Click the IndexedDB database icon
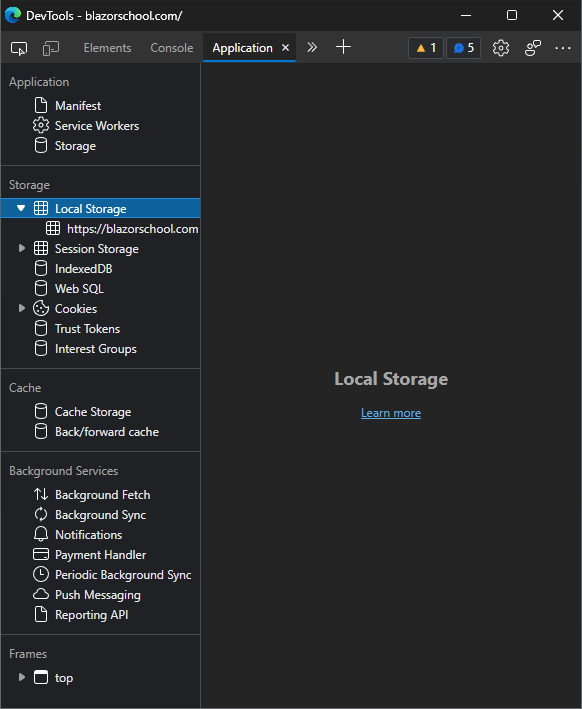The width and height of the screenshot is (582, 709). point(41,268)
